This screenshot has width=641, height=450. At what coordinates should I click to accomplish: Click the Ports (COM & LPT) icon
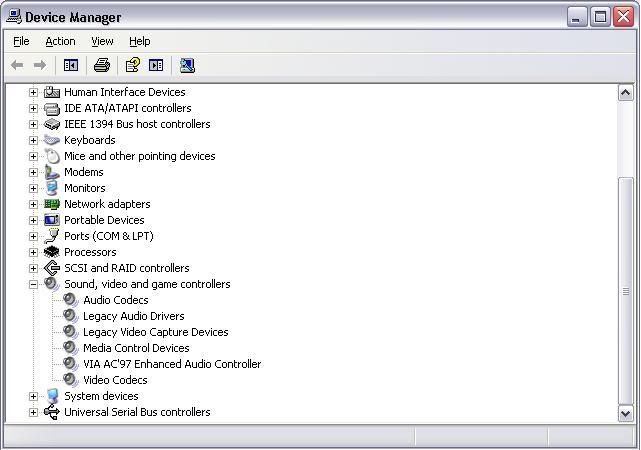click(x=52, y=236)
